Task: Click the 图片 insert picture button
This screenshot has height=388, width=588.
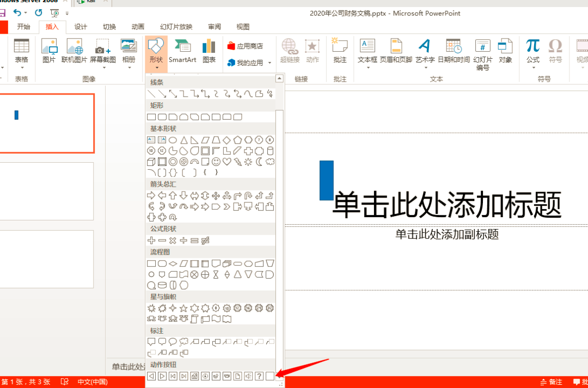Action: point(49,50)
